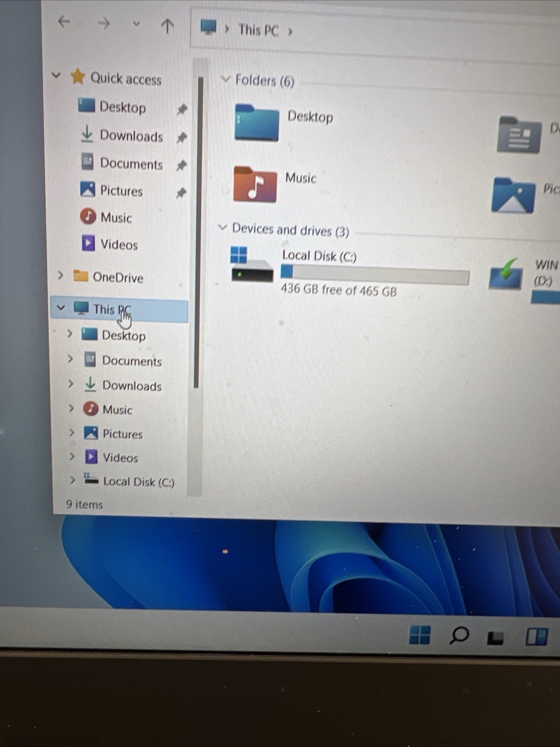This screenshot has height=747, width=560.
Task: Click pin icon beside Quick access Downloads
Action: pyautogui.click(x=182, y=138)
